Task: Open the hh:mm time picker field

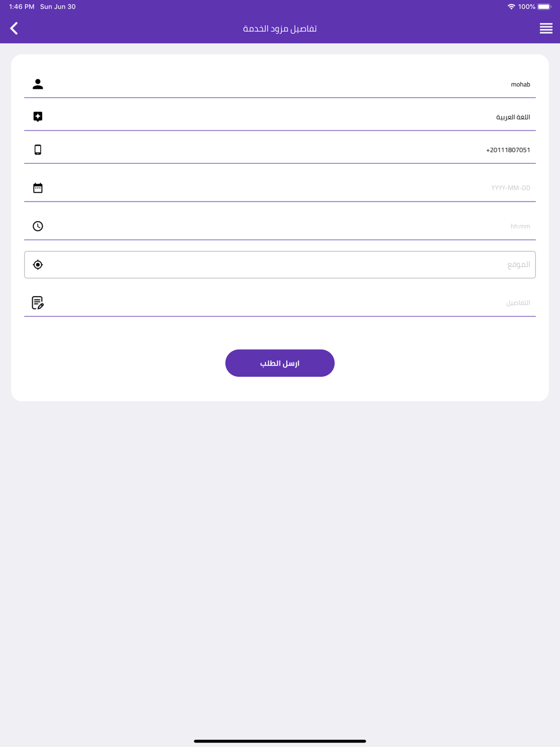Action: (x=280, y=226)
